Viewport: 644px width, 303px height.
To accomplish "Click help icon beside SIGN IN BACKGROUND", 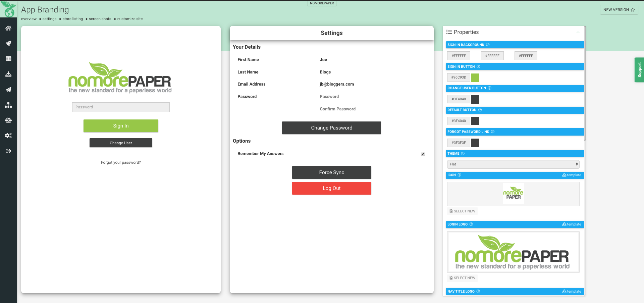I will pyautogui.click(x=488, y=45).
